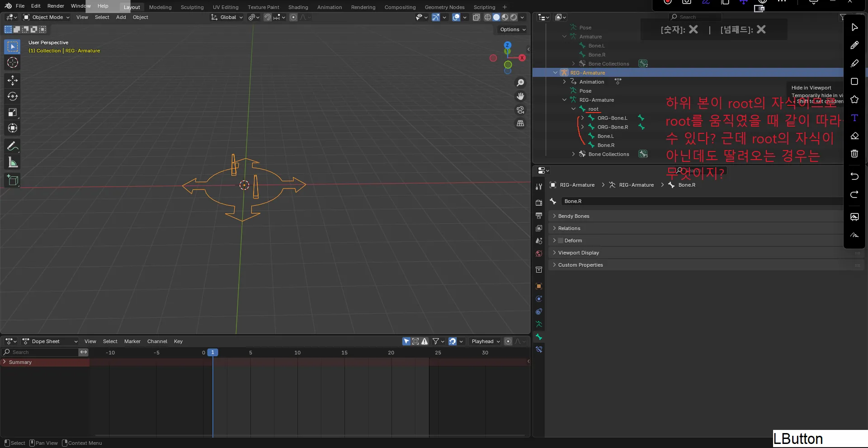Switch to the Animation workspace tab
The image size is (868, 448).
[x=330, y=7]
